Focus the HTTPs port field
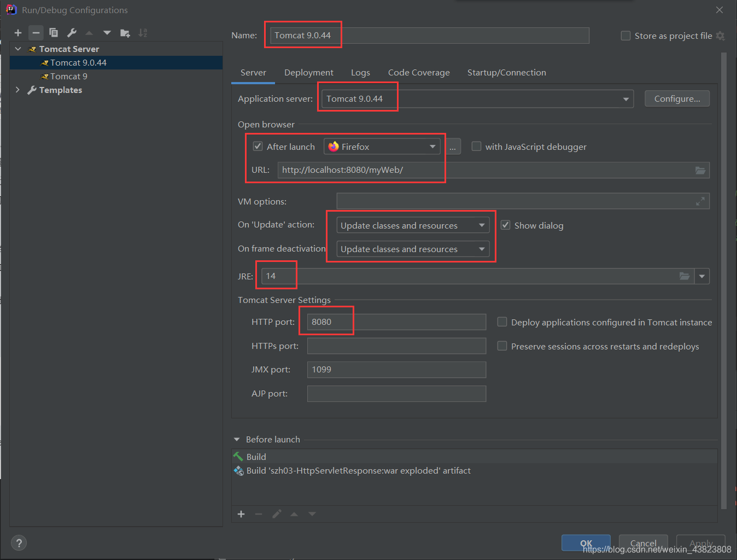This screenshot has width=737, height=560. [396, 346]
